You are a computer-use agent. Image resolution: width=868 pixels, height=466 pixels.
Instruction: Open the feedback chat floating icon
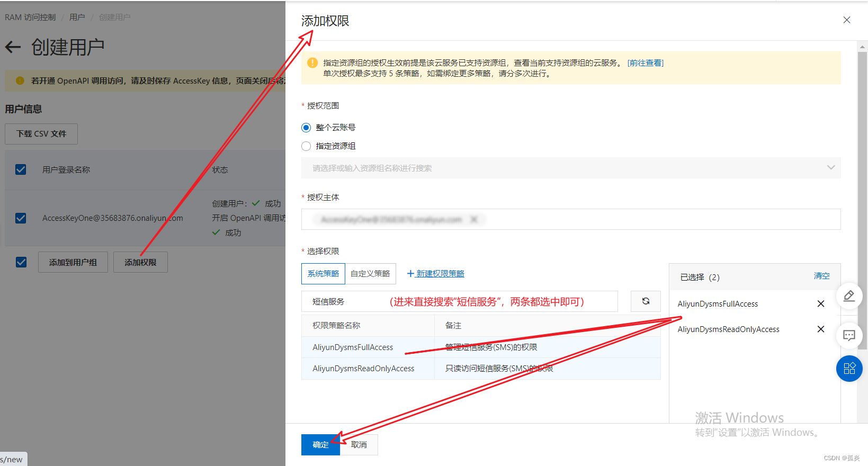849,335
